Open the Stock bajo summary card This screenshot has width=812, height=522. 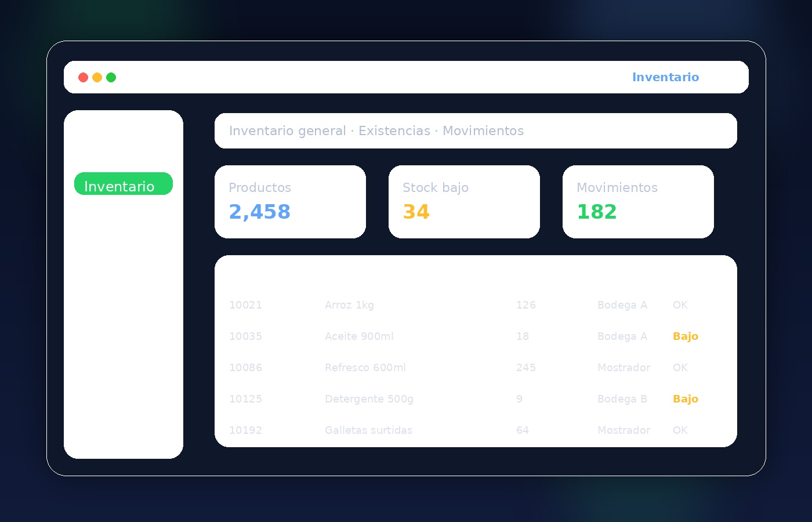tap(464, 201)
